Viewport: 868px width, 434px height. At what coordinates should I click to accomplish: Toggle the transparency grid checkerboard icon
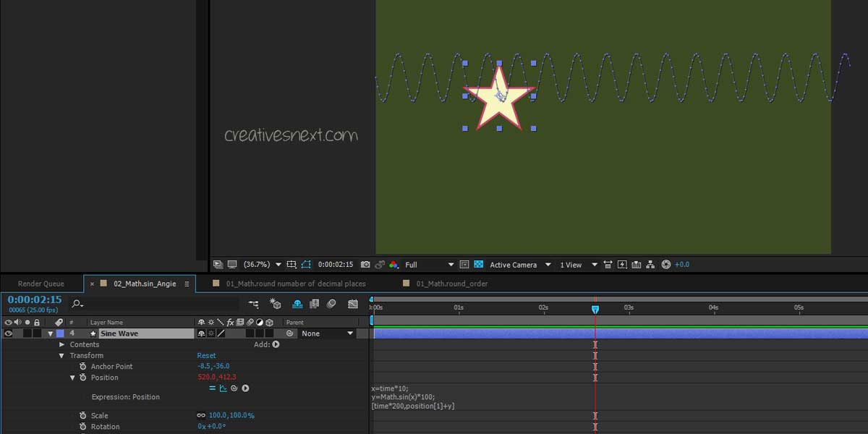478,265
